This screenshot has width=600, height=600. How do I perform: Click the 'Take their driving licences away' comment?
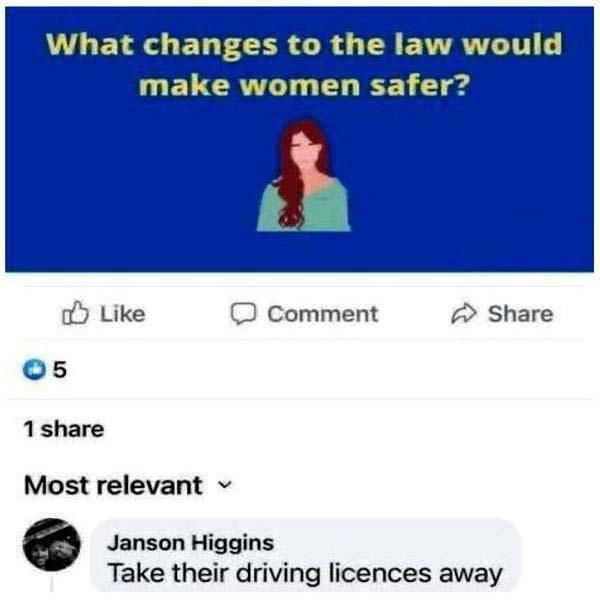pyautogui.click(x=305, y=573)
